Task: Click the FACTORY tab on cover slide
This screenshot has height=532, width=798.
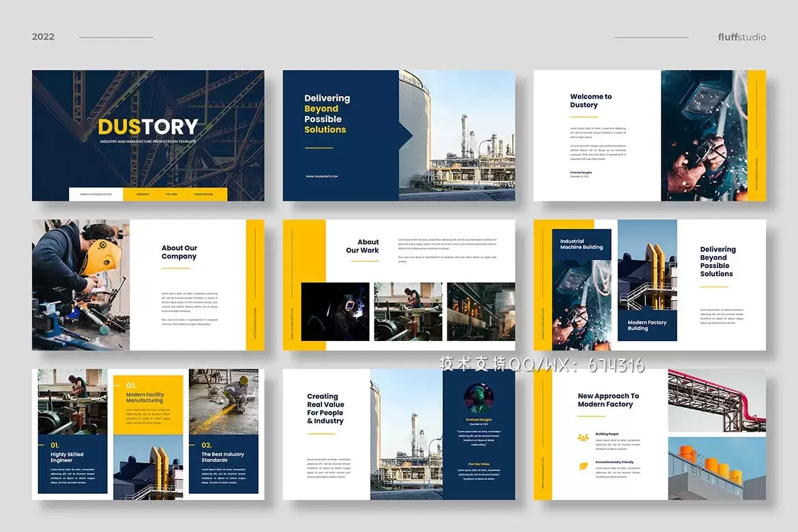Action: point(171,194)
